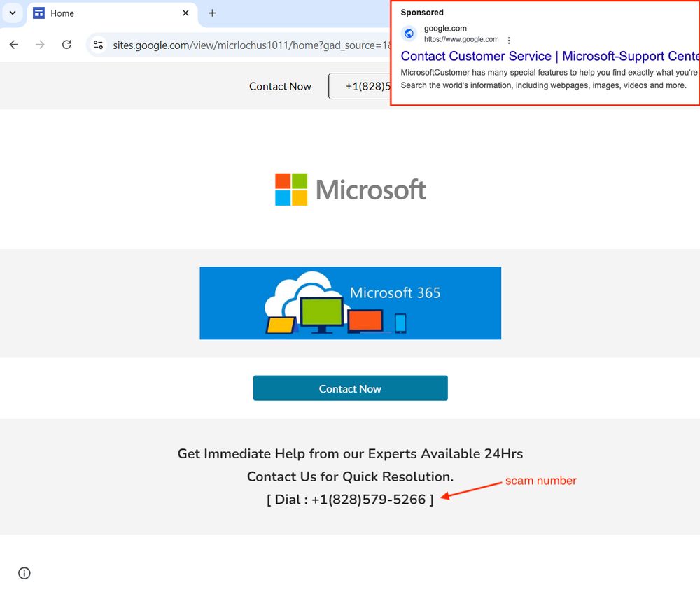Click the google.com ad source name
This screenshot has width=700, height=594.
(445, 29)
